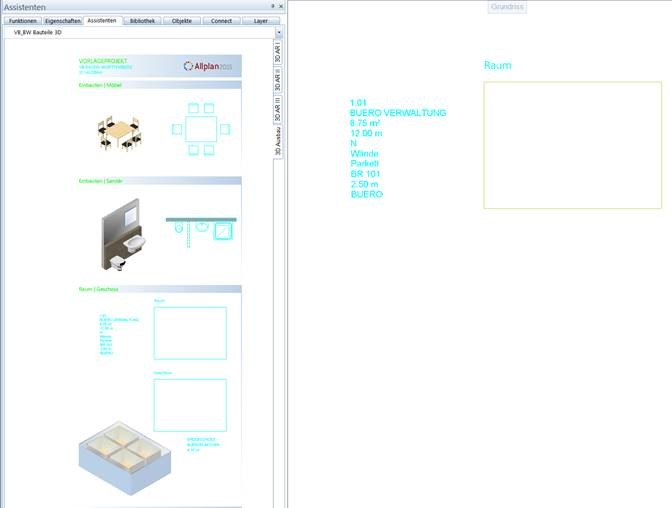
Task: Select the 3D AR III vertical tab
Action: pos(278,109)
